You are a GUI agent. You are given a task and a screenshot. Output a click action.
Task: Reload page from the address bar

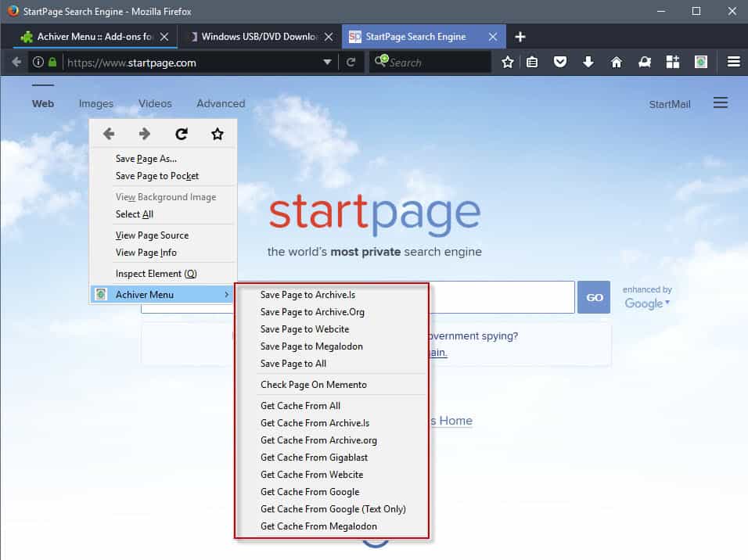pyautogui.click(x=351, y=62)
